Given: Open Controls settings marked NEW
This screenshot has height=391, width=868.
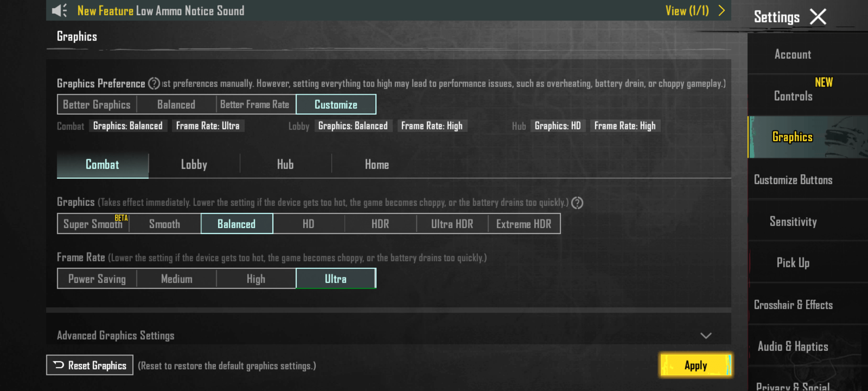Looking at the screenshot, I should coord(792,96).
